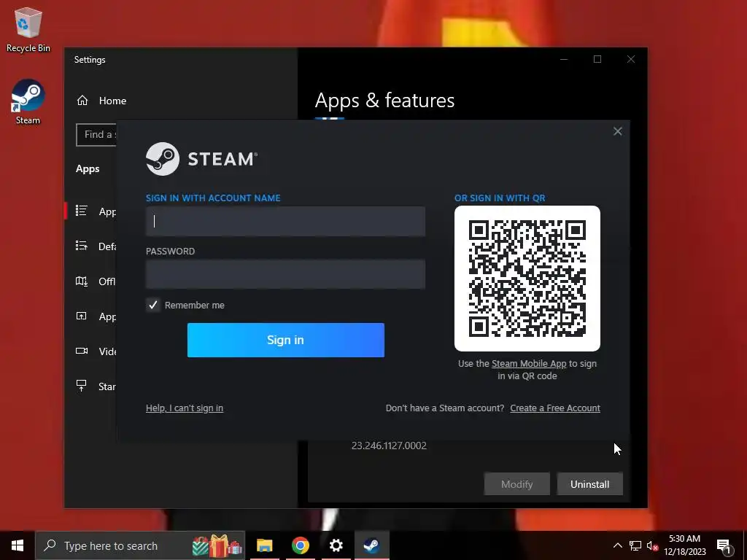Open the Windows Start menu
The width and height of the screenshot is (747, 560).
tap(18, 545)
